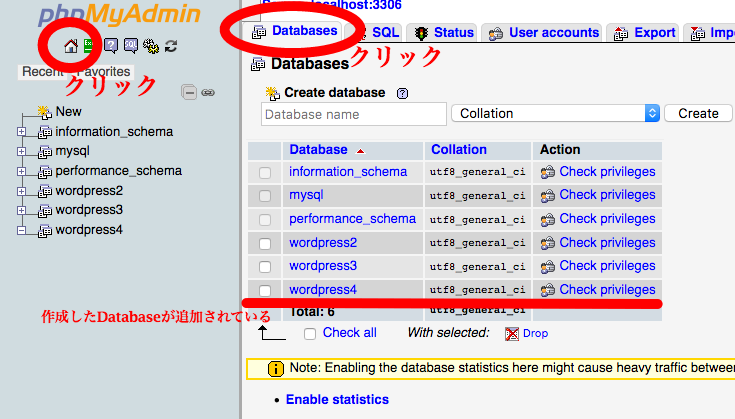
Task: Click the link chain icon in sidebar
Action: click(x=208, y=92)
